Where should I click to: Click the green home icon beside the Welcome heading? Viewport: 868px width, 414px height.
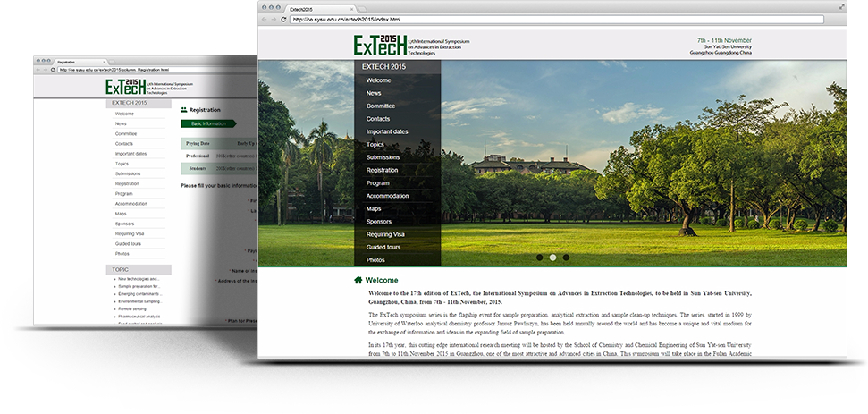[358, 280]
